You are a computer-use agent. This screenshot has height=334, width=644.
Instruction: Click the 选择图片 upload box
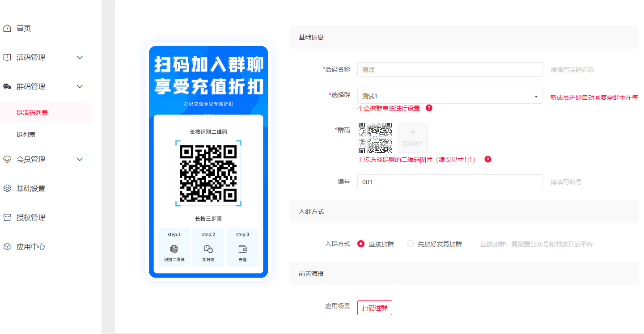(412, 138)
